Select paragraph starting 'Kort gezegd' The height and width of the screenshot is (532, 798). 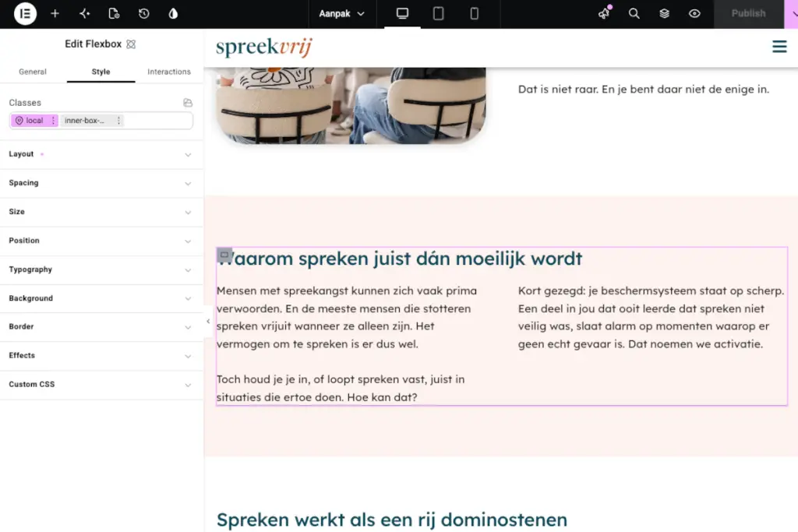[x=651, y=317]
